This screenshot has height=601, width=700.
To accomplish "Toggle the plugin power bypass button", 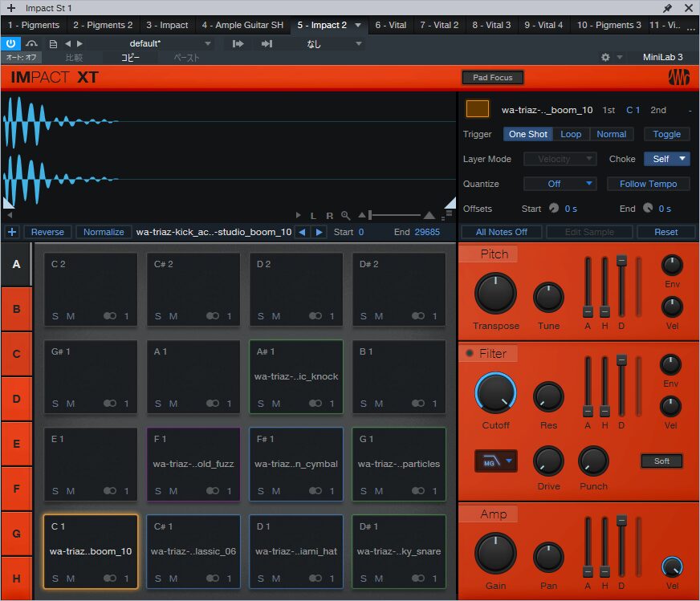I will [x=10, y=43].
